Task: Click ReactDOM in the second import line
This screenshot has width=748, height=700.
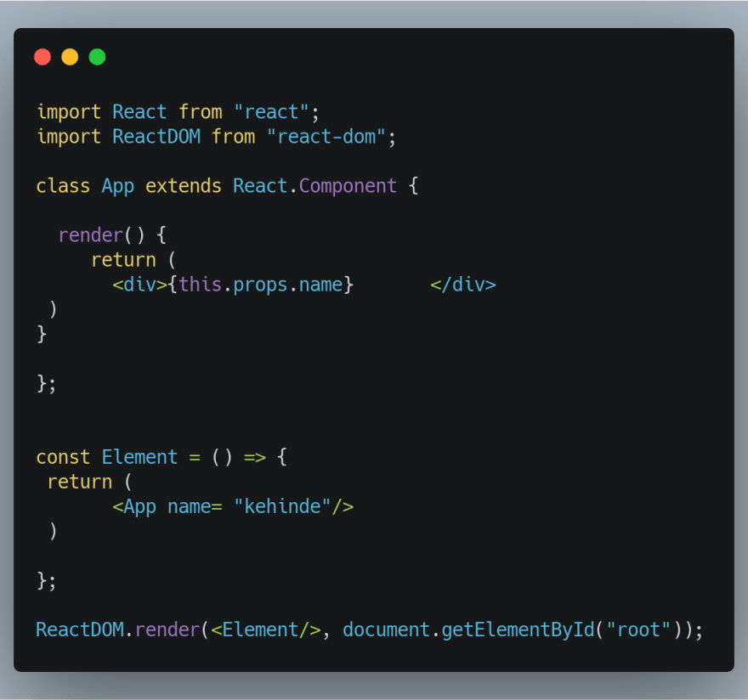Action: (156, 137)
